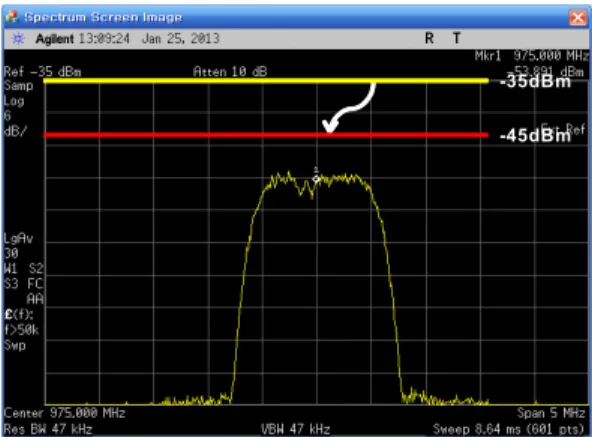Click the 'Agilent' brand text
The width and height of the screenshot is (592, 437).
54,39
